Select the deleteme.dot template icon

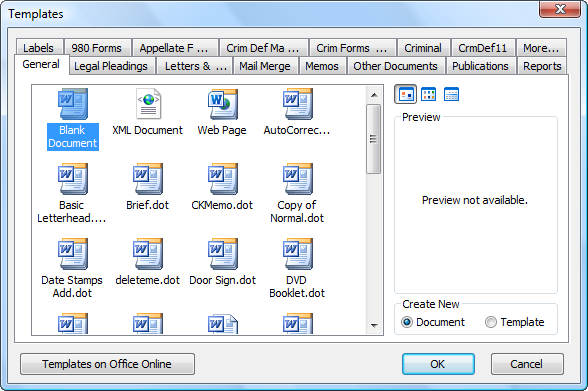point(148,254)
